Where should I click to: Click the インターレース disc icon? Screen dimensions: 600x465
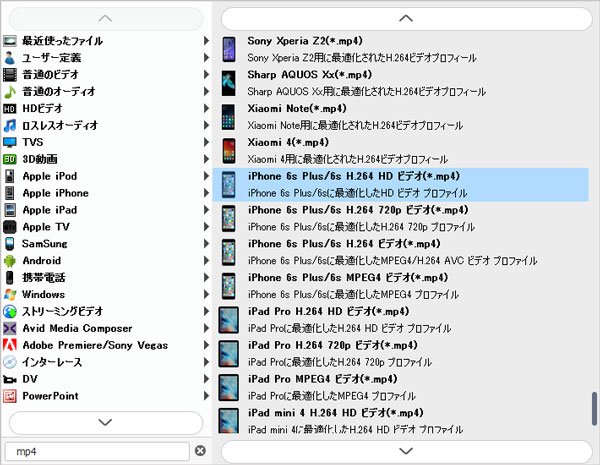tap(10, 362)
